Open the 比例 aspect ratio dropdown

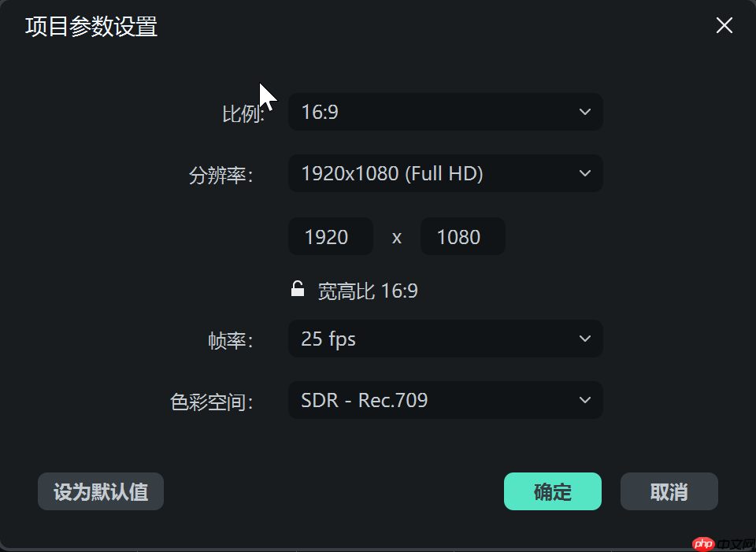click(445, 112)
